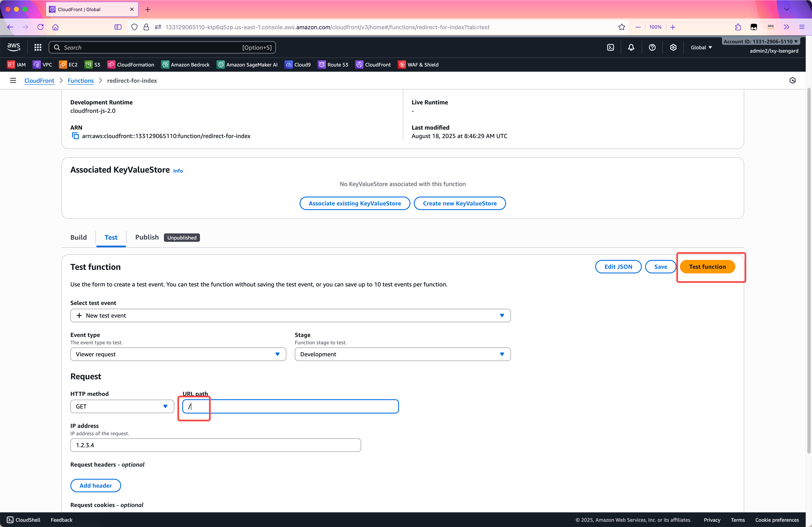Bookmark this page with star icon
The image size is (812, 527).
[x=621, y=27]
